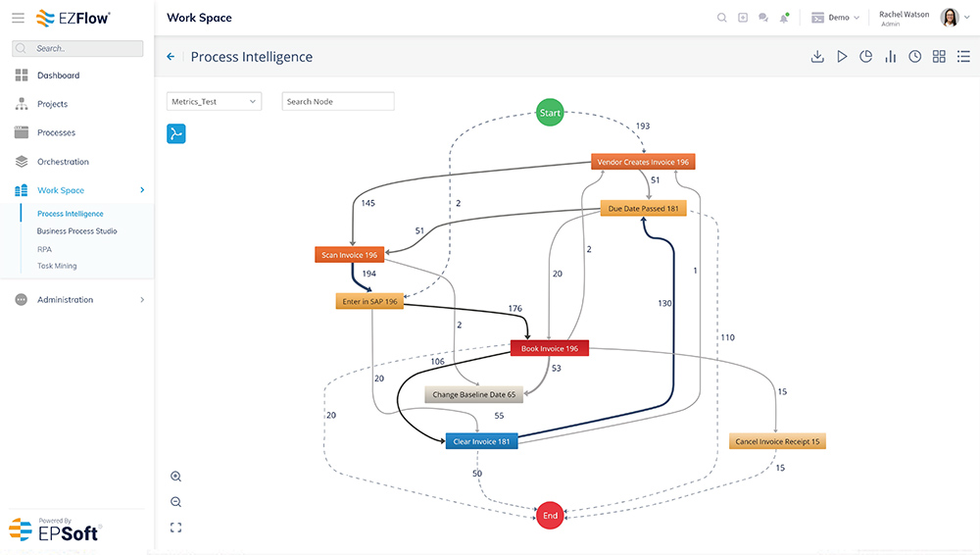Click the download icon in Process Intelligence toolbar
The height and width of the screenshot is (555, 980).
(x=817, y=56)
